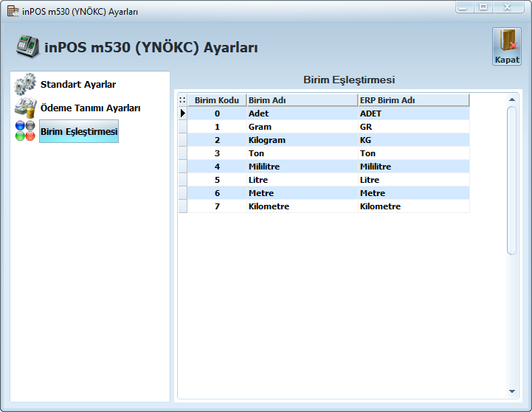This screenshot has height=412, width=532.
Task: Open Standart Ayarlar section
Action: (x=78, y=84)
